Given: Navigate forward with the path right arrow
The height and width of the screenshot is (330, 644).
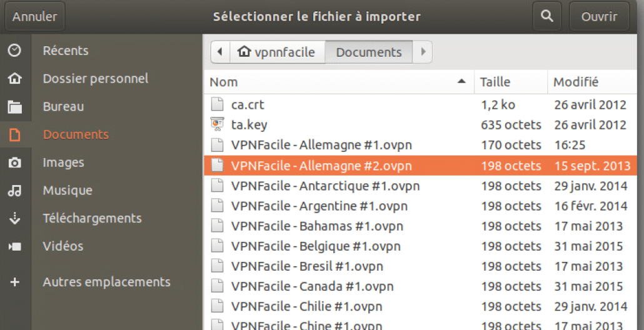Looking at the screenshot, I should pos(423,52).
